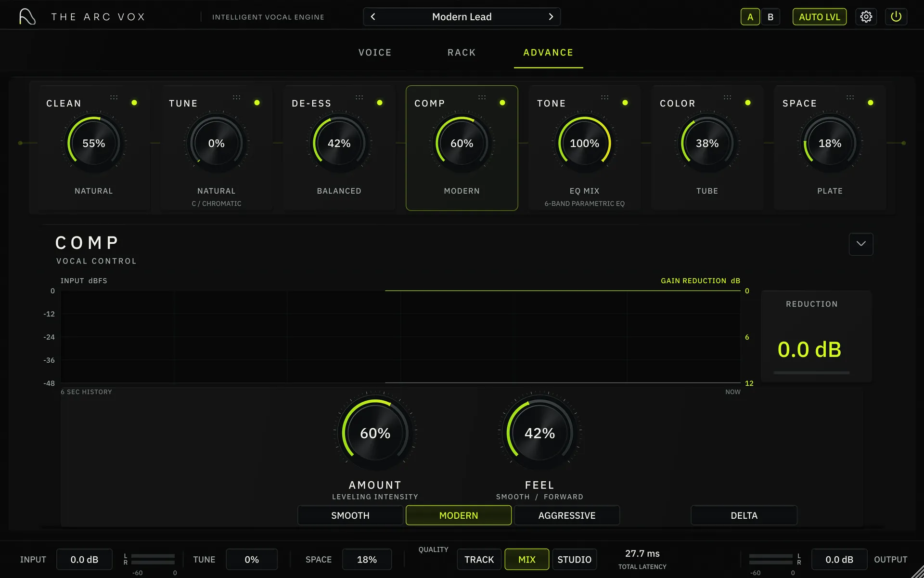Disable the COLOR module power dot

(748, 103)
